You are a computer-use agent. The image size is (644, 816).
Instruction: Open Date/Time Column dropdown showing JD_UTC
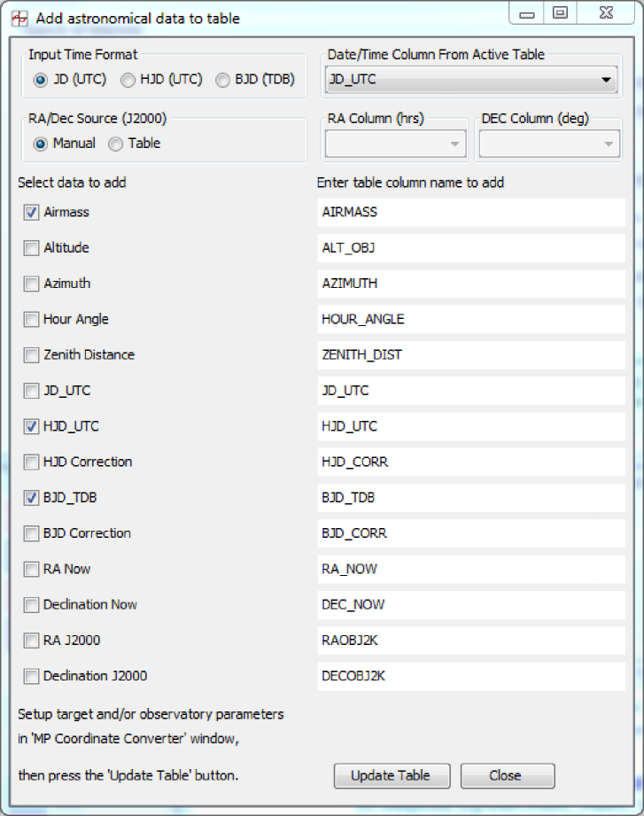pos(471,80)
